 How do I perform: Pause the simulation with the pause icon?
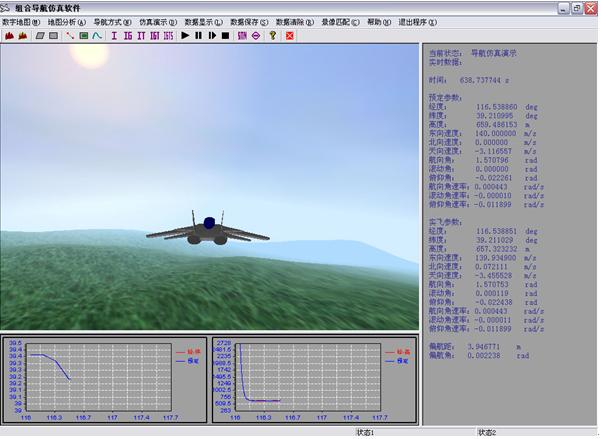[199, 35]
